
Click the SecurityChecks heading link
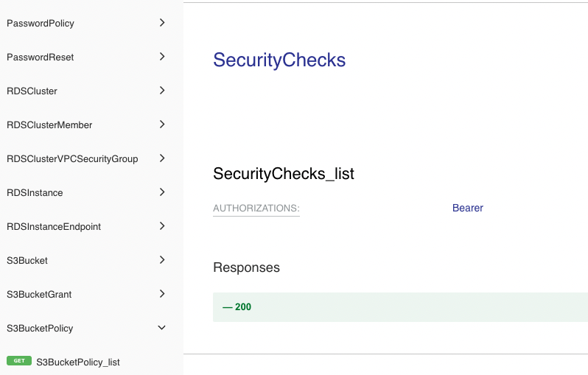(279, 60)
